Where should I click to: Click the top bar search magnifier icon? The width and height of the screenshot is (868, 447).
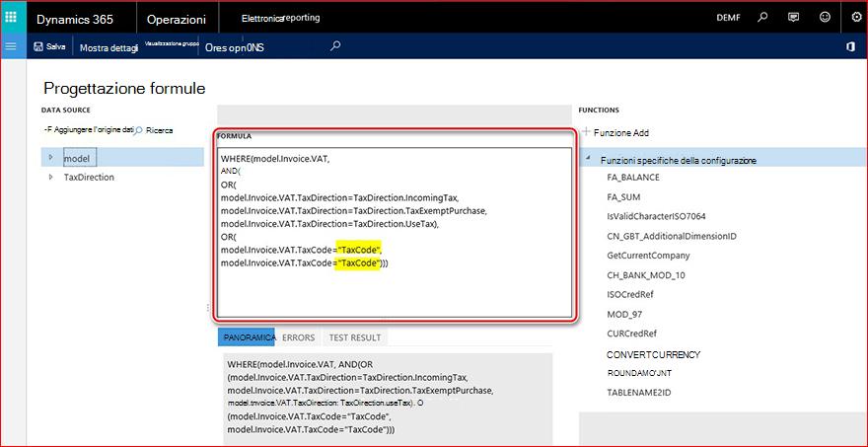click(x=762, y=17)
